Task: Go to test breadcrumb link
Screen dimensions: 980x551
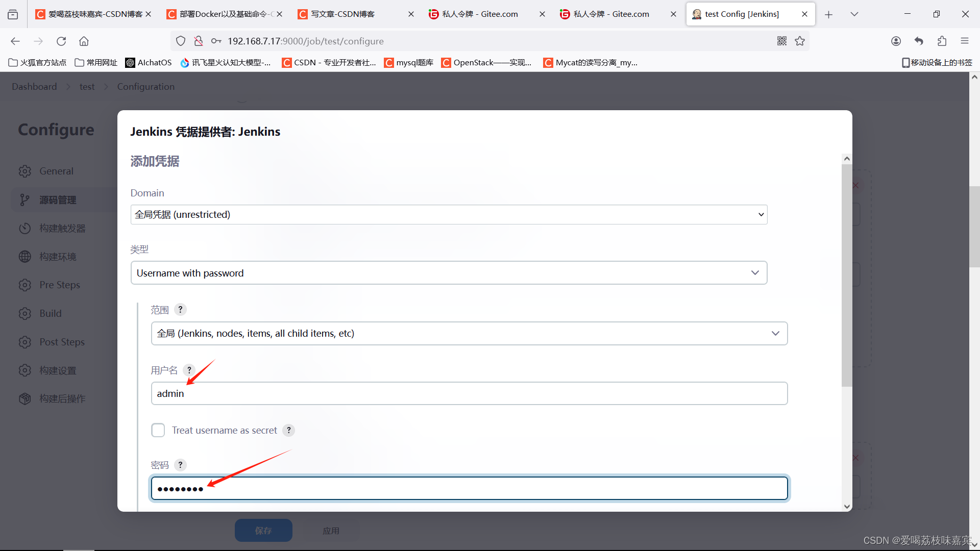Action: [x=87, y=87]
